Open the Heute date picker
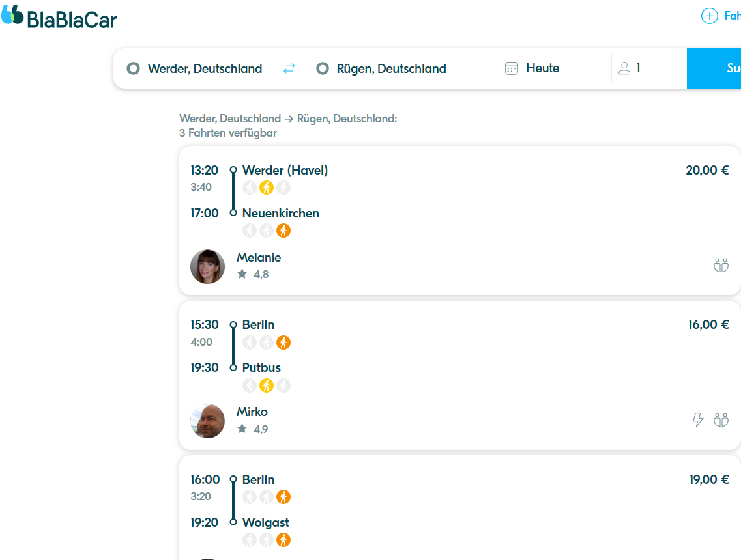741x560 pixels. pyautogui.click(x=554, y=68)
